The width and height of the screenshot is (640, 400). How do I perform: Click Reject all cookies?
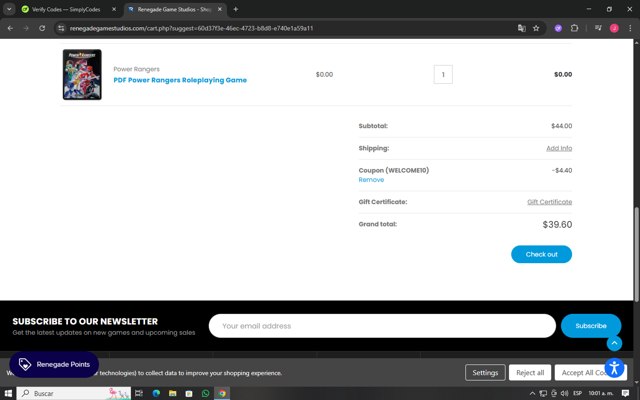530,372
